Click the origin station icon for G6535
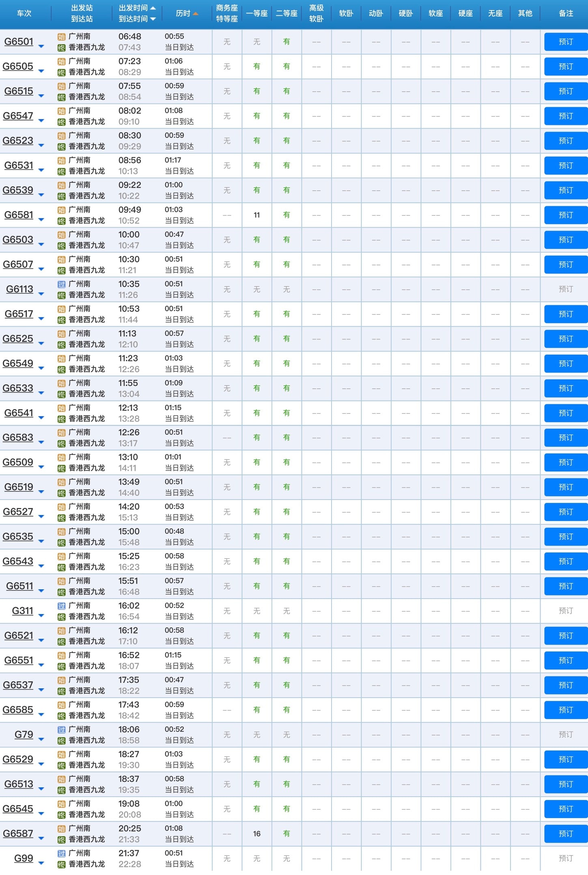588x875 pixels. (x=61, y=532)
